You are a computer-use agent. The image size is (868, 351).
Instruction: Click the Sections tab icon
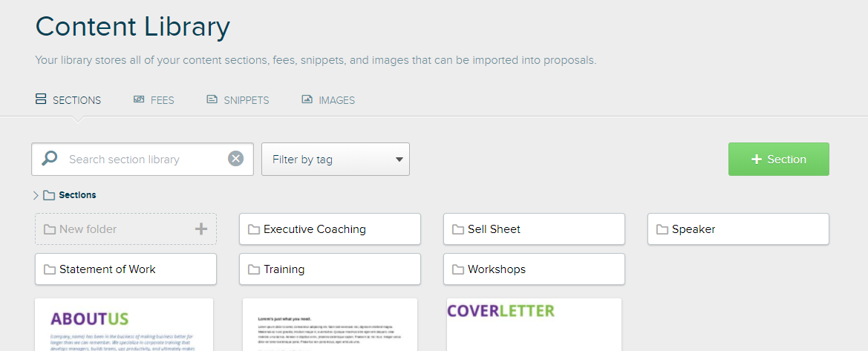click(40, 99)
